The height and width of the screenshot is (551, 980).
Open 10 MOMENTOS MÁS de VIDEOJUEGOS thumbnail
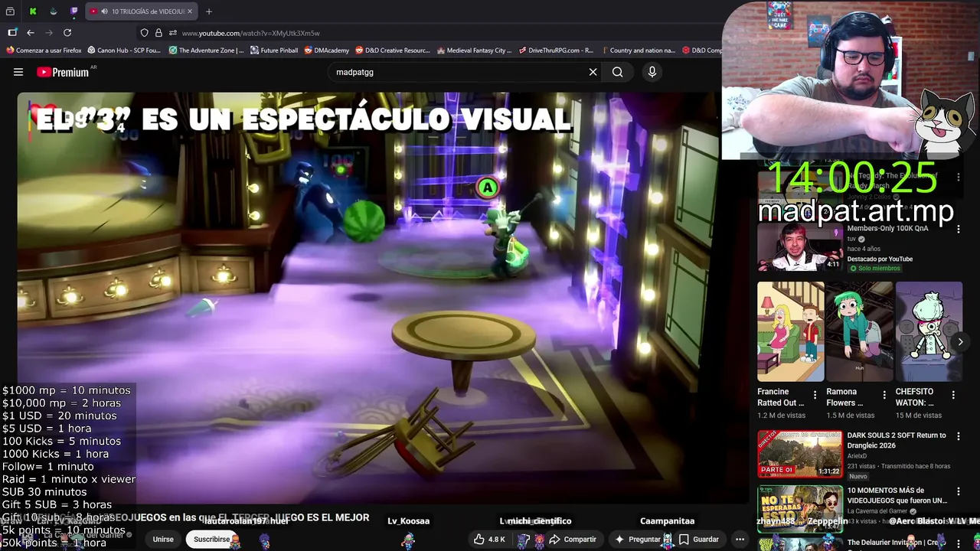(799, 509)
